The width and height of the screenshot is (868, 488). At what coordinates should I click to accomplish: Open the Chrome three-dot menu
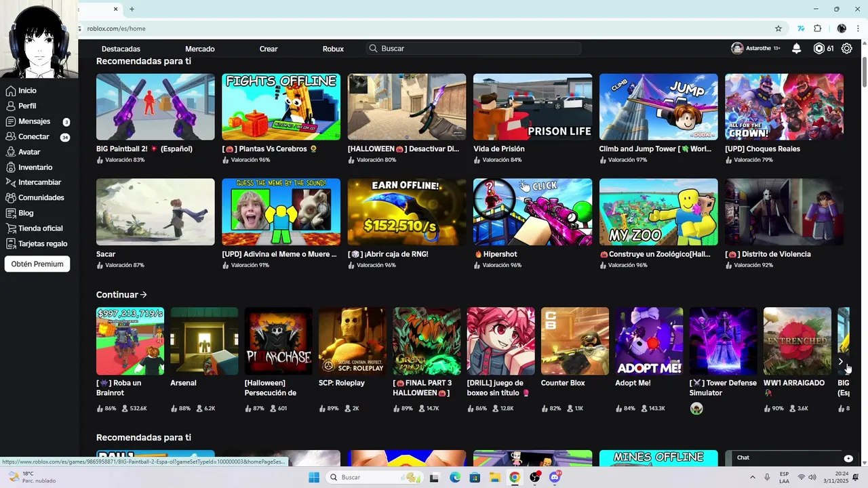point(859,28)
